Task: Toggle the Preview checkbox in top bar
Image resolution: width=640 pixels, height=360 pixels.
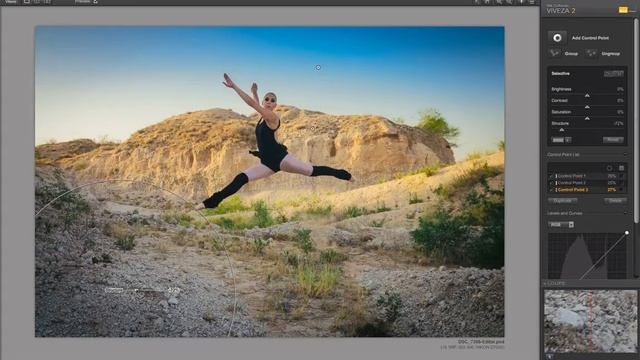Action: (x=96, y=2)
